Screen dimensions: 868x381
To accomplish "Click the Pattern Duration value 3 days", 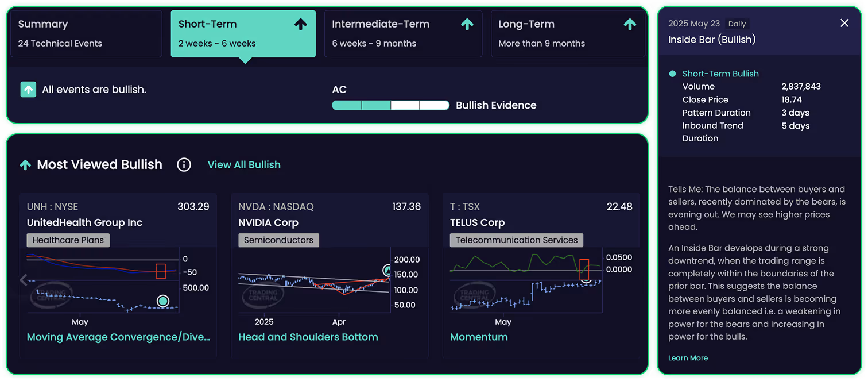I will pyautogui.click(x=796, y=113).
